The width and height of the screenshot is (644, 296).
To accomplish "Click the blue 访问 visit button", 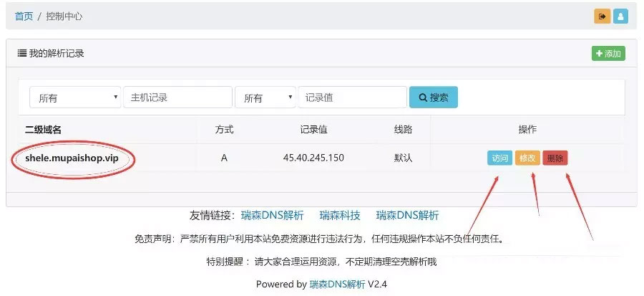I will click(499, 158).
